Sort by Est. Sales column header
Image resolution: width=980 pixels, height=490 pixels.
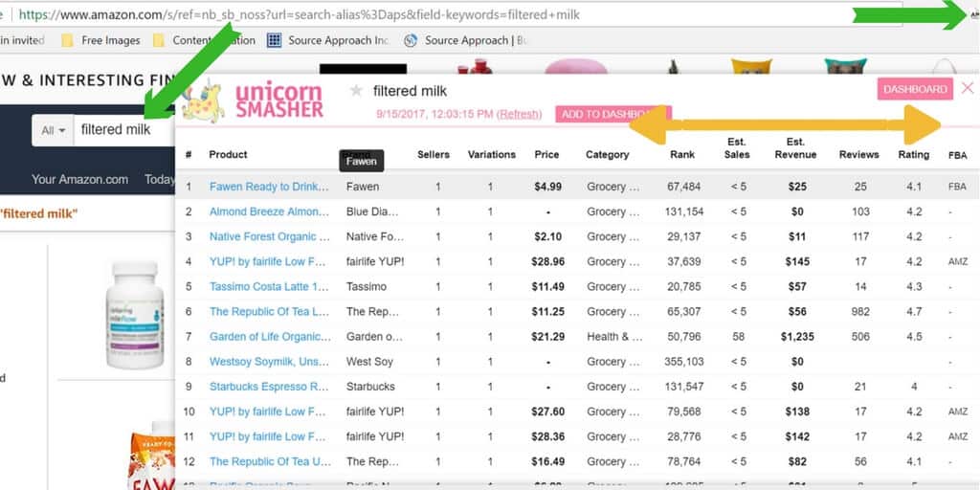737,148
